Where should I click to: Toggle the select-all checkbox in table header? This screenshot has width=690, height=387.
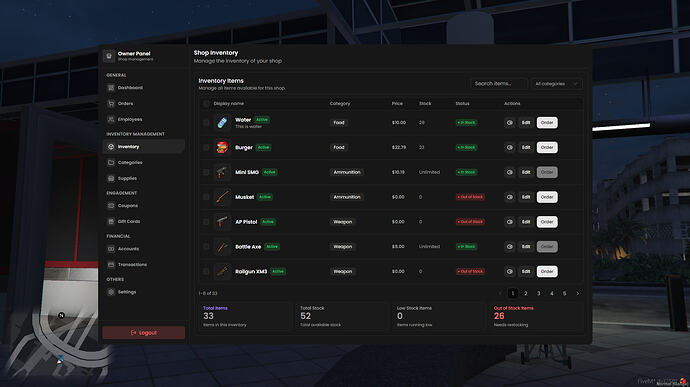pos(206,103)
